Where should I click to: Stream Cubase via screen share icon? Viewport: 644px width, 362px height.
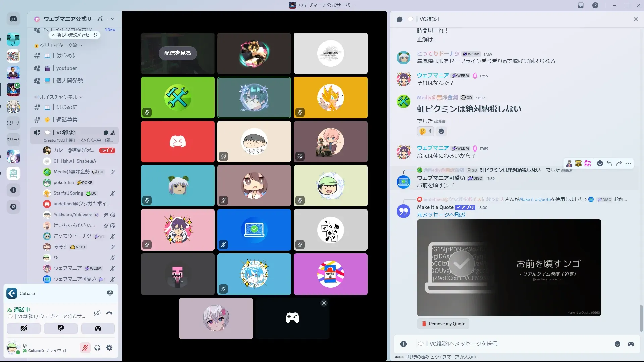tap(110, 293)
